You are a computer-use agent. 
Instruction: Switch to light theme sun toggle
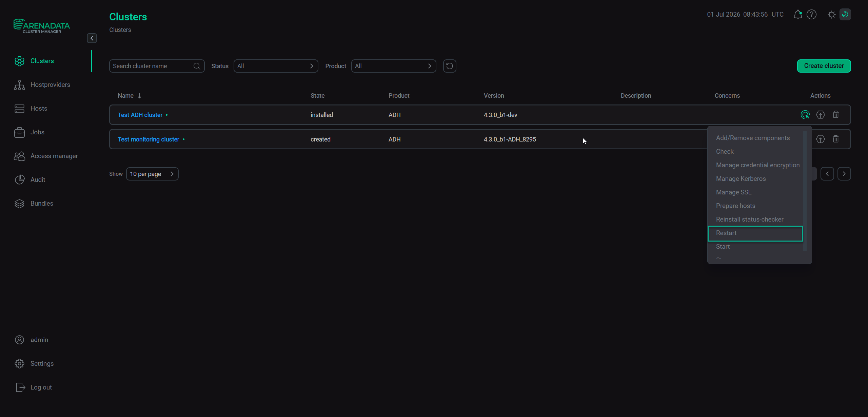pos(831,15)
